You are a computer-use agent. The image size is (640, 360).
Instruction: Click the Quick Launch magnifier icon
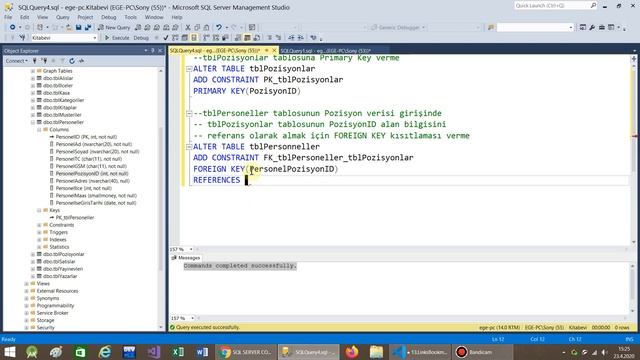coord(593,6)
